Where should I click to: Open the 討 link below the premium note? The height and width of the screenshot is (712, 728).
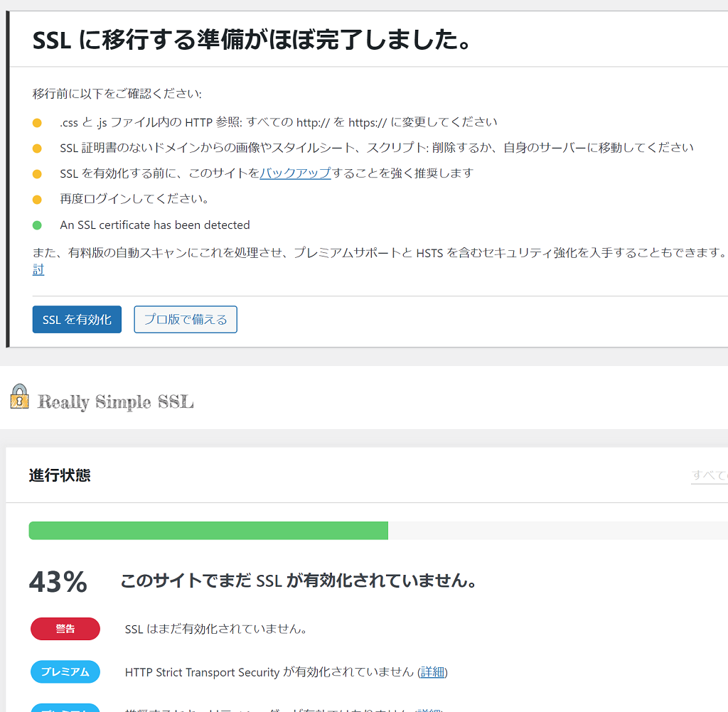pos(38,270)
